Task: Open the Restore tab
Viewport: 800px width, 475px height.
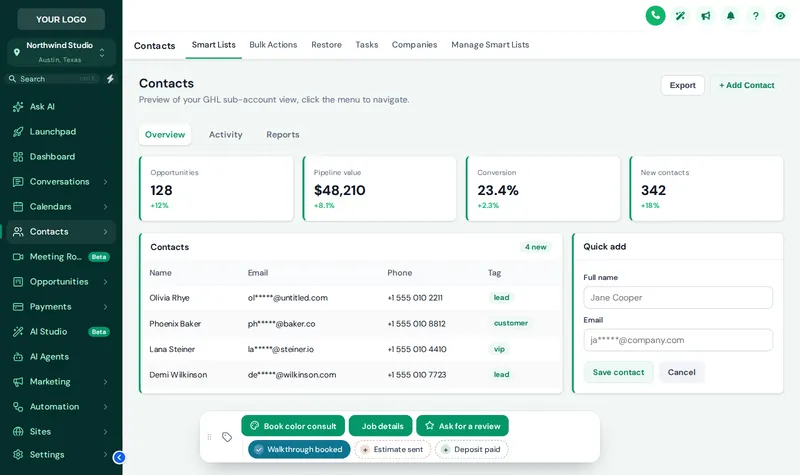Action: click(327, 45)
